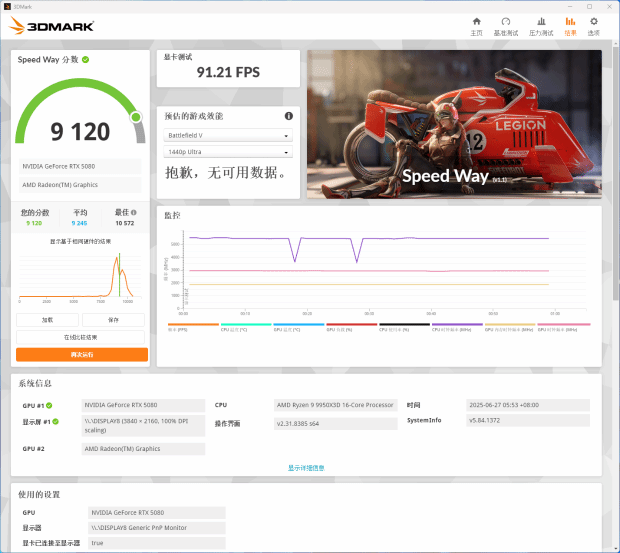Click green check icon beside 显示屏 #1

(x=55, y=421)
